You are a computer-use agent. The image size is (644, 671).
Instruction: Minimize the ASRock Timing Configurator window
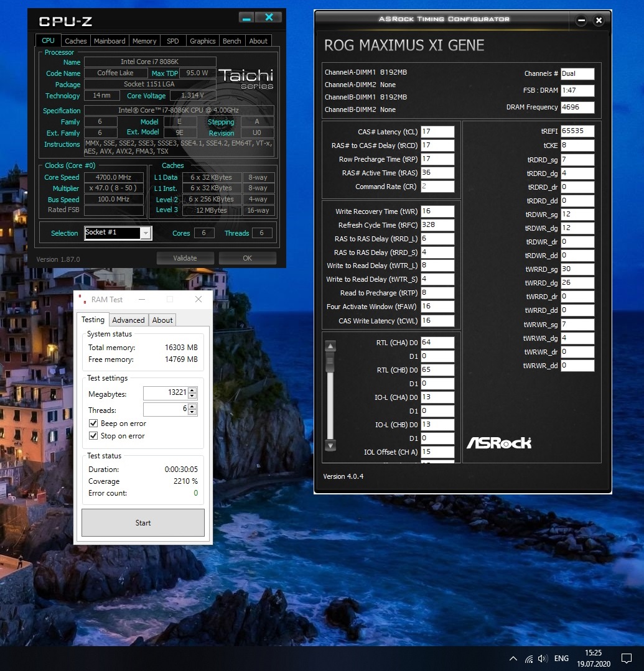(x=581, y=20)
